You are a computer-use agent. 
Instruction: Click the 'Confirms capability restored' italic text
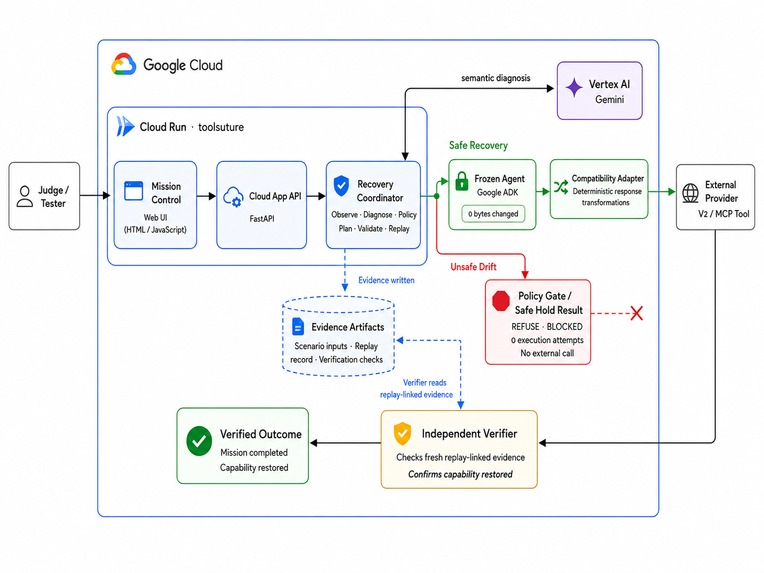point(460,475)
